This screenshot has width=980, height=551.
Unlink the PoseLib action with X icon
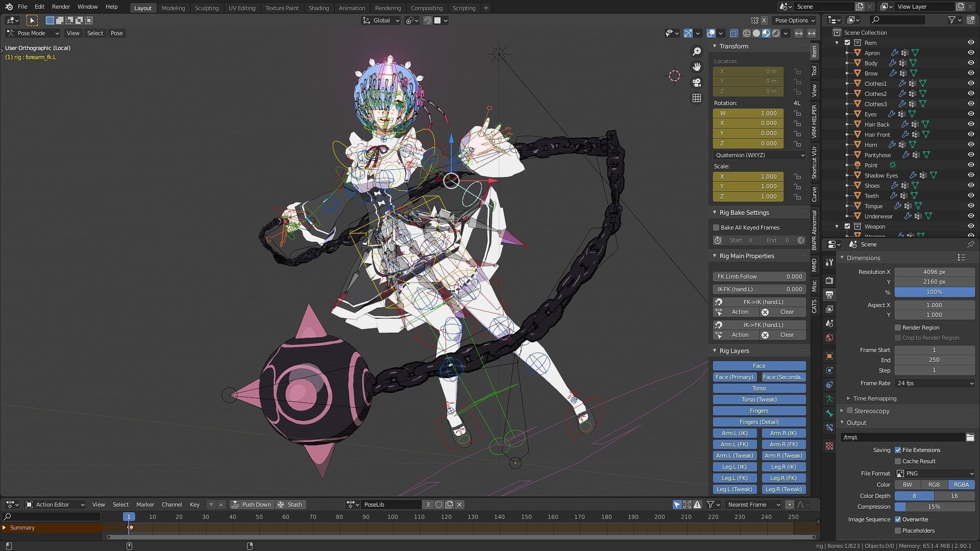point(459,505)
